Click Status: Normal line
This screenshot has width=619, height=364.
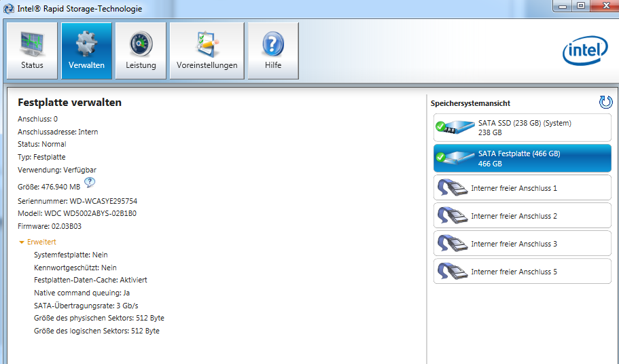point(42,145)
